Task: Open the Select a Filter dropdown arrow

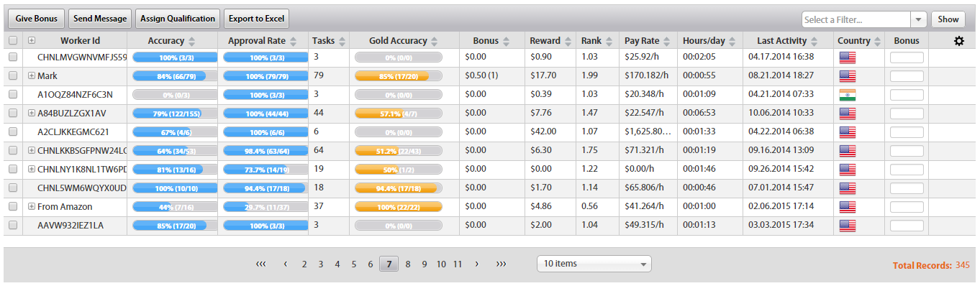Action: (919, 19)
